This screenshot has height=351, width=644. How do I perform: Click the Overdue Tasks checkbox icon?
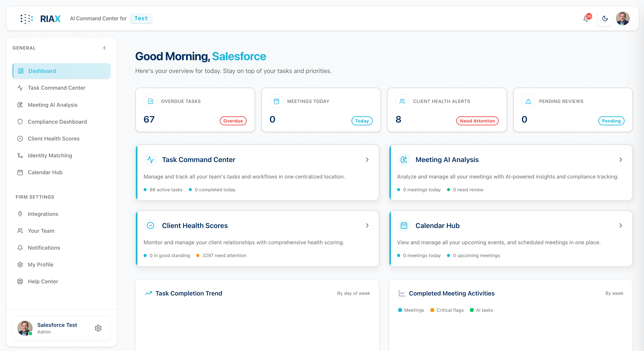click(x=150, y=101)
